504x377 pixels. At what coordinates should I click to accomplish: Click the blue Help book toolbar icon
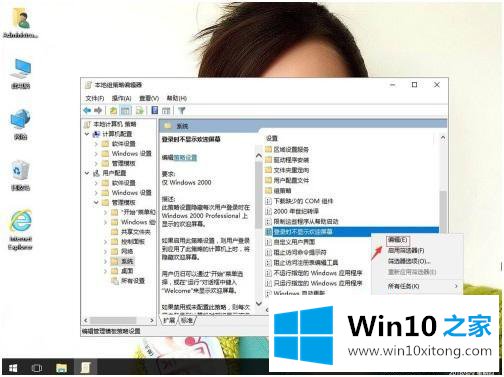tap(155, 110)
